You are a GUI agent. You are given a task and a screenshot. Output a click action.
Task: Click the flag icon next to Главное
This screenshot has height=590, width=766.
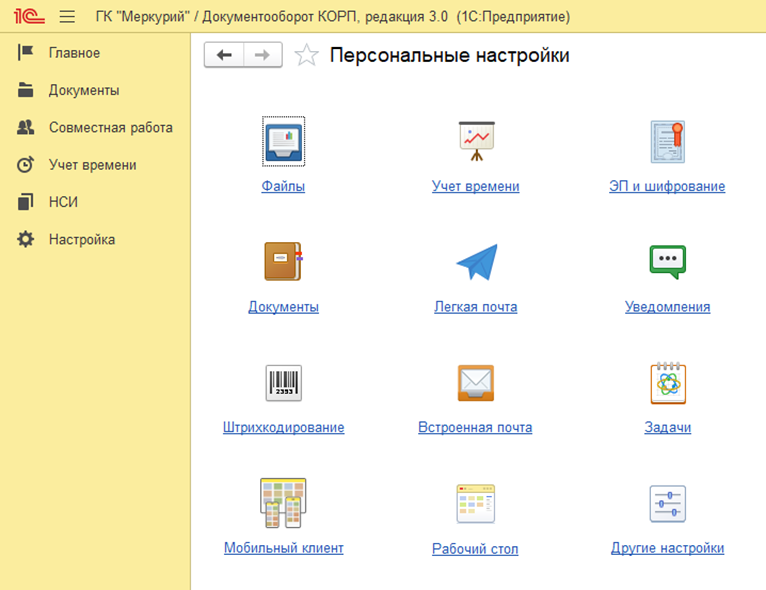(x=25, y=52)
